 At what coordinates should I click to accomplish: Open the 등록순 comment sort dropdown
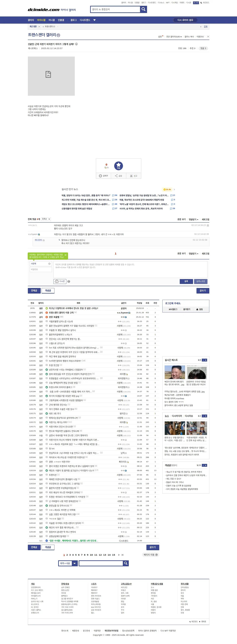[46, 219]
